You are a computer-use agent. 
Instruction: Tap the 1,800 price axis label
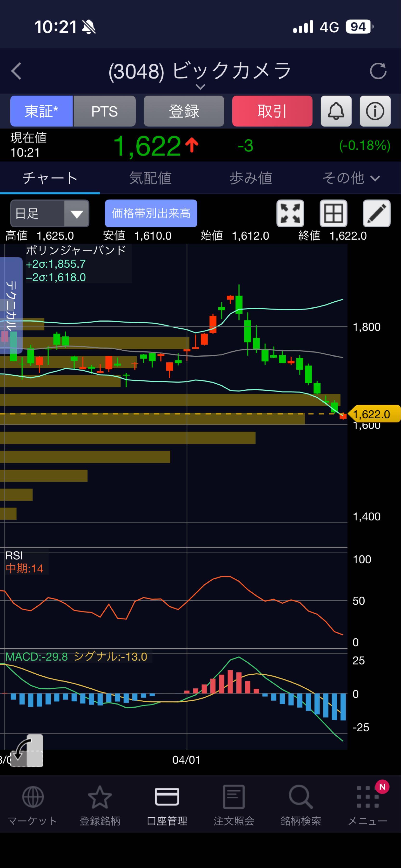tap(366, 327)
